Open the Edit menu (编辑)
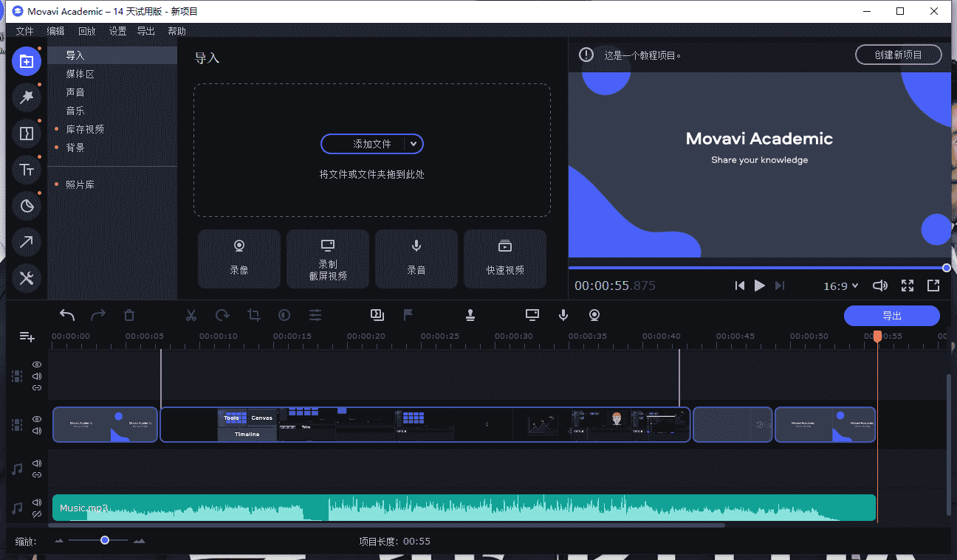This screenshot has width=957, height=560. tap(55, 31)
